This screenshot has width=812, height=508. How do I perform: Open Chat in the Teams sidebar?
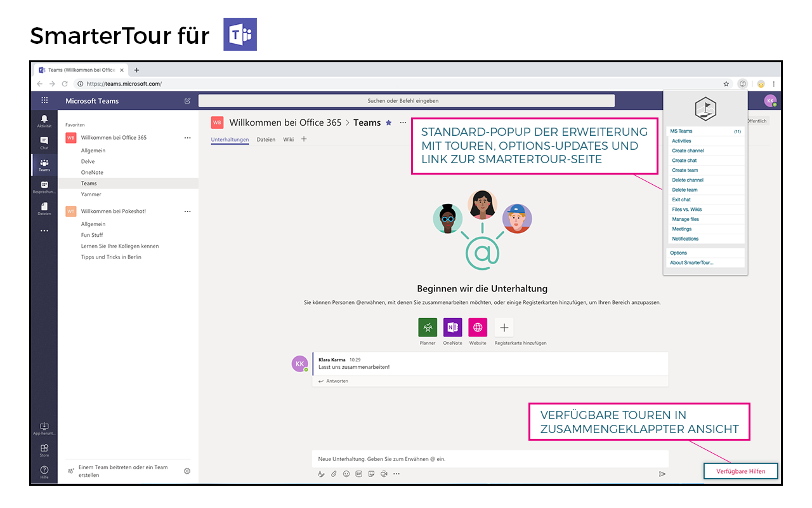tap(44, 143)
